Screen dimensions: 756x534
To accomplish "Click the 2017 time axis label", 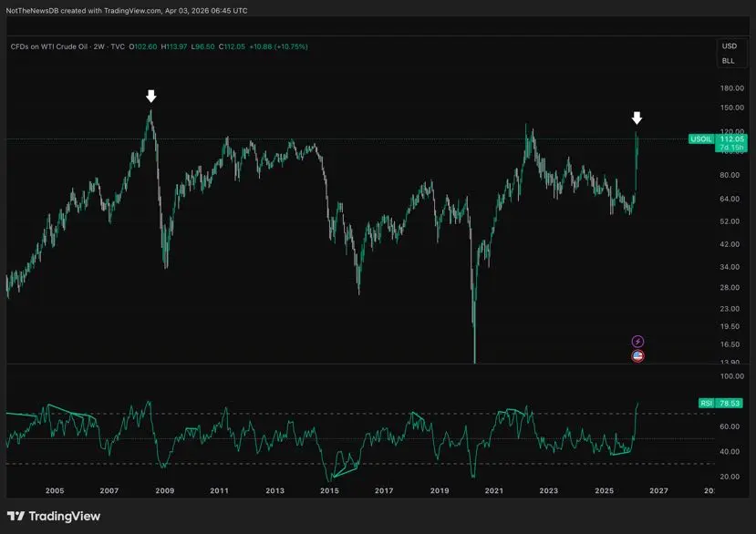I will [x=384, y=490].
